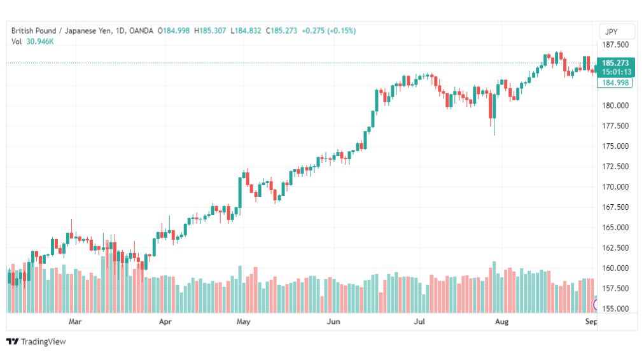Click the May date label on time axis
Screen dimensions: 644x353
[243, 321]
